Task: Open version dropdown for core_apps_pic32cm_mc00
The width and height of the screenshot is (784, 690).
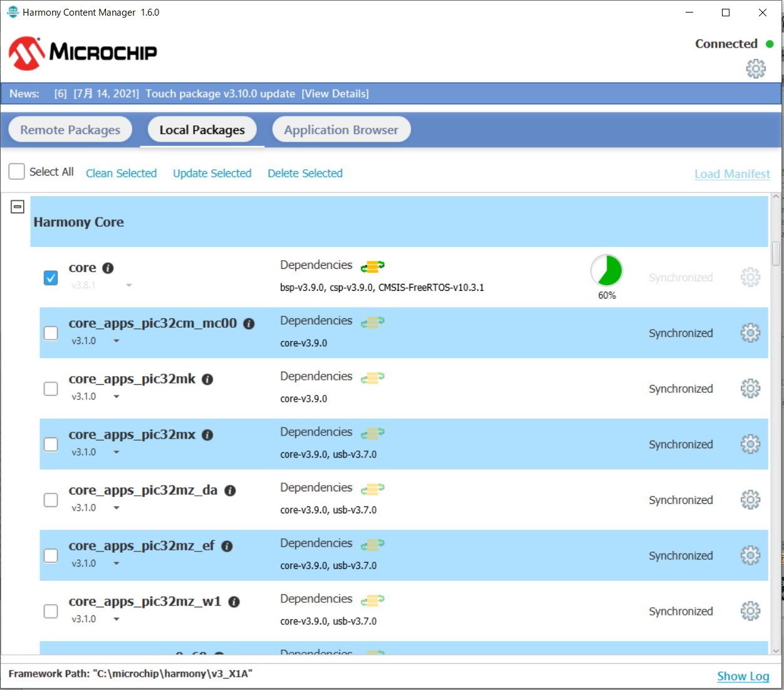Action: [117, 342]
